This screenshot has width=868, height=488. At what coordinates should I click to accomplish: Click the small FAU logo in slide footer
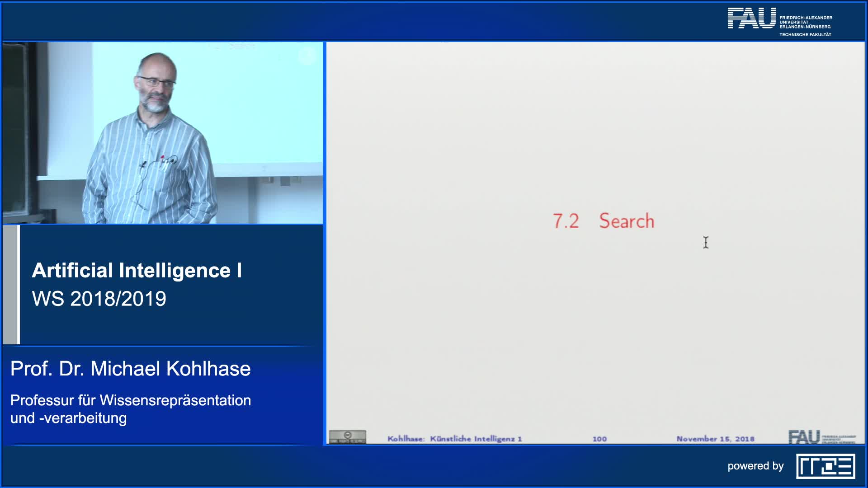click(804, 437)
